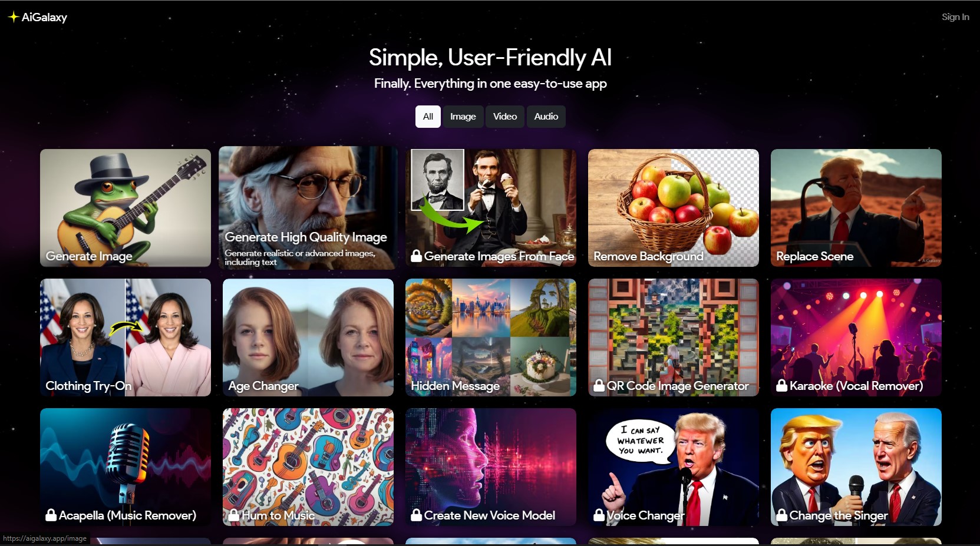Click the lock icon on QR Code Image Generator
Image resolution: width=980 pixels, height=546 pixels.
click(x=599, y=385)
